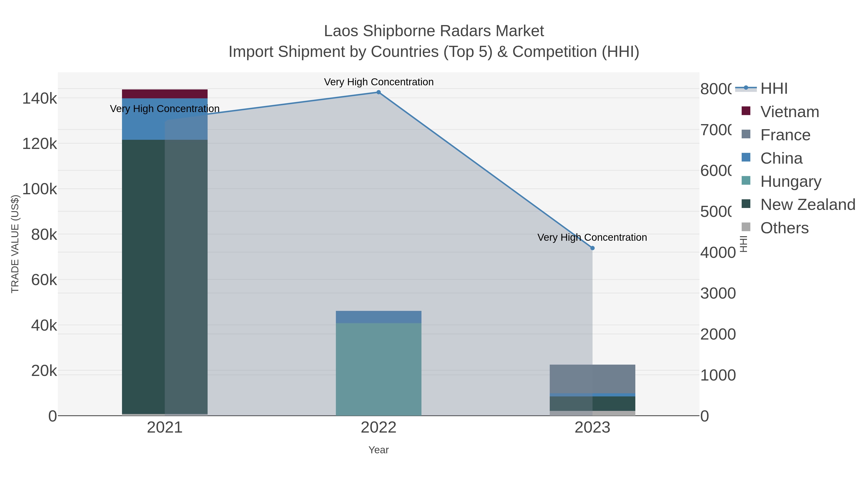Click the China blue legend swatch
Viewport: 868px width, 488px height.
click(x=746, y=157)
